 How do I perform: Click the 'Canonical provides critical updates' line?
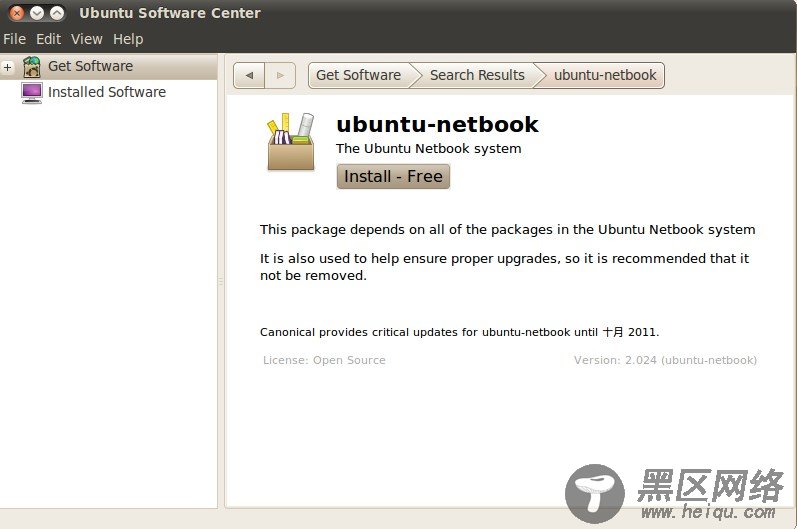[x=459, y=332]
